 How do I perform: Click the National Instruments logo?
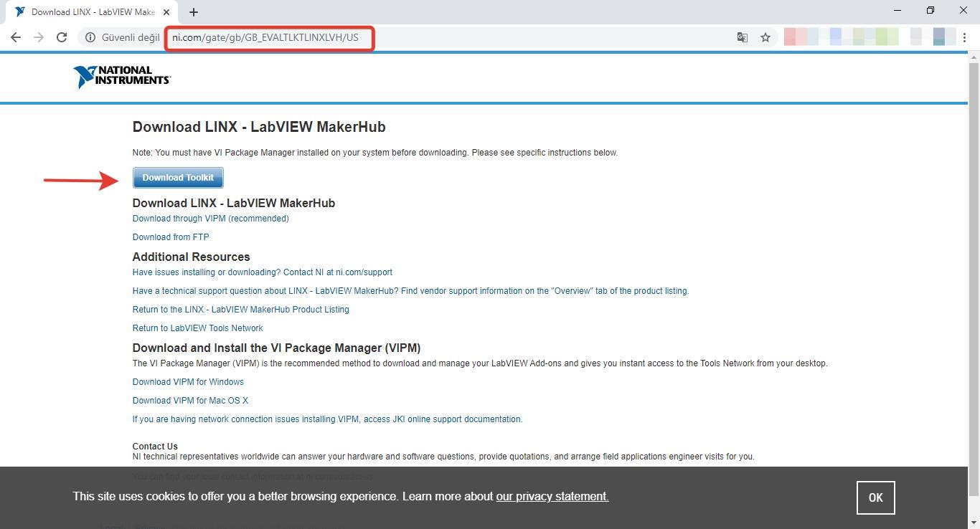tap(122, 77)
